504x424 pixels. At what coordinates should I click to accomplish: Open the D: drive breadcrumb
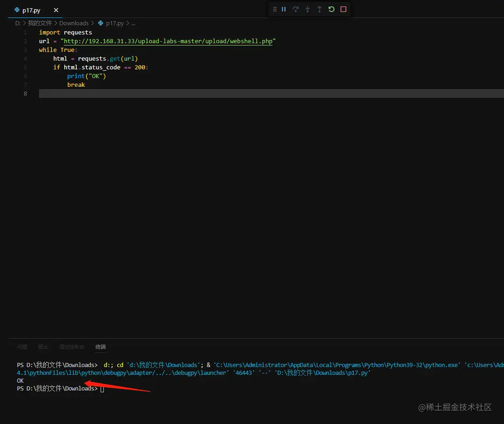[18, 23]
